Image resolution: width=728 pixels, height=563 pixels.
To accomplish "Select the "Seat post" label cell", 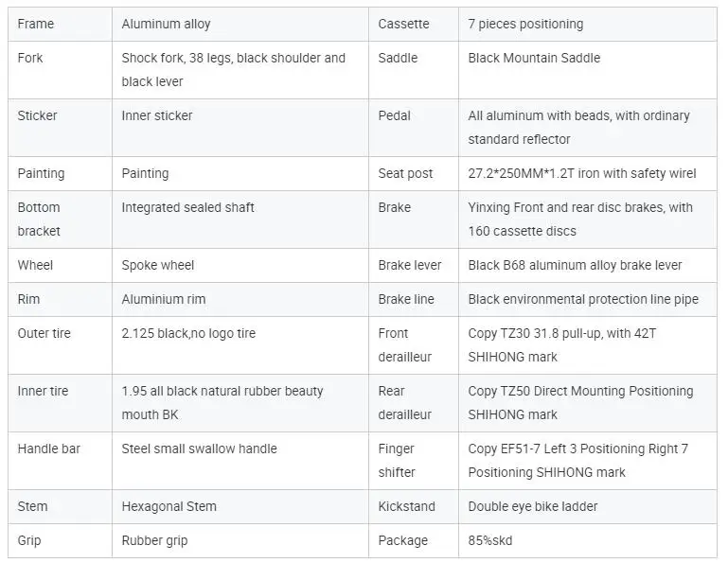I will (x=405, y=173).
